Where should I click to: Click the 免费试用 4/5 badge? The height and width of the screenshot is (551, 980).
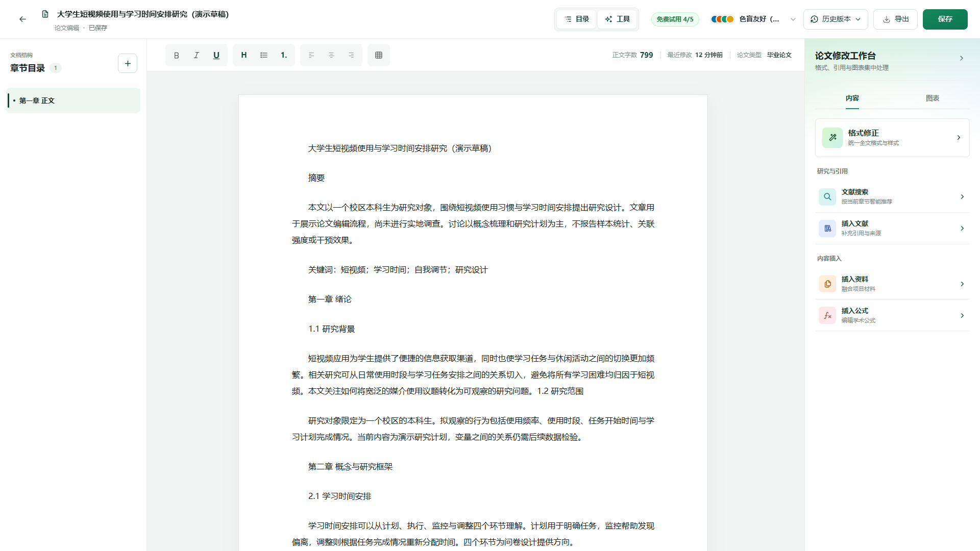coord(675,19)
